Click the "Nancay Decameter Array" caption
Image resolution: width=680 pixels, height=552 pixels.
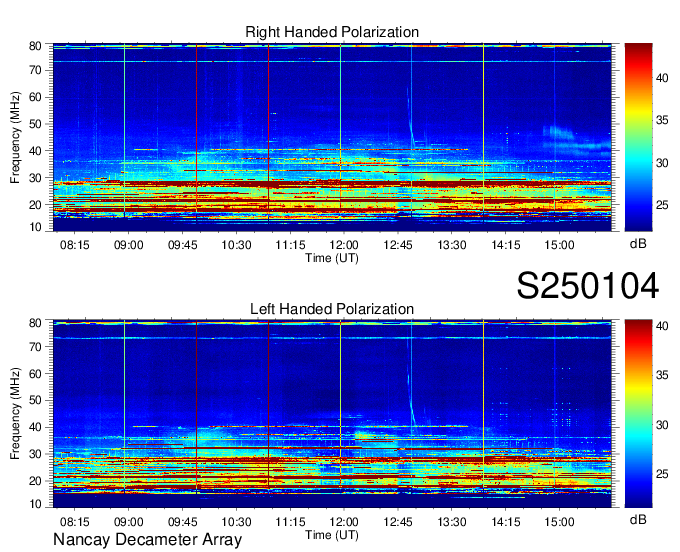tap(147, 540)
